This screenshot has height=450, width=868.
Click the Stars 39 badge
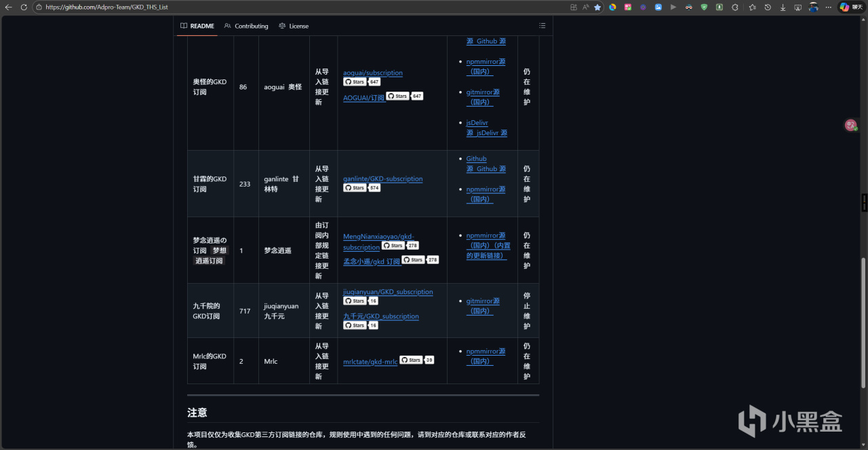tap(416, 360)
